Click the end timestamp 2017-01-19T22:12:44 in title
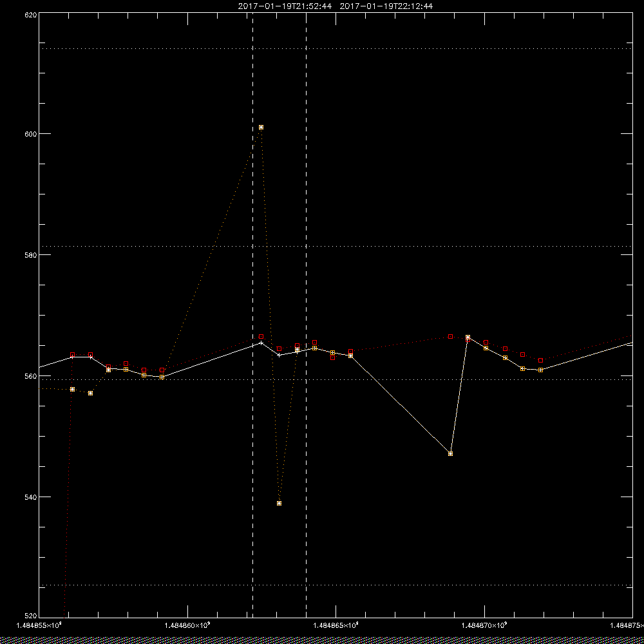This screenshot has height=644, width=644. click(386, 6)
